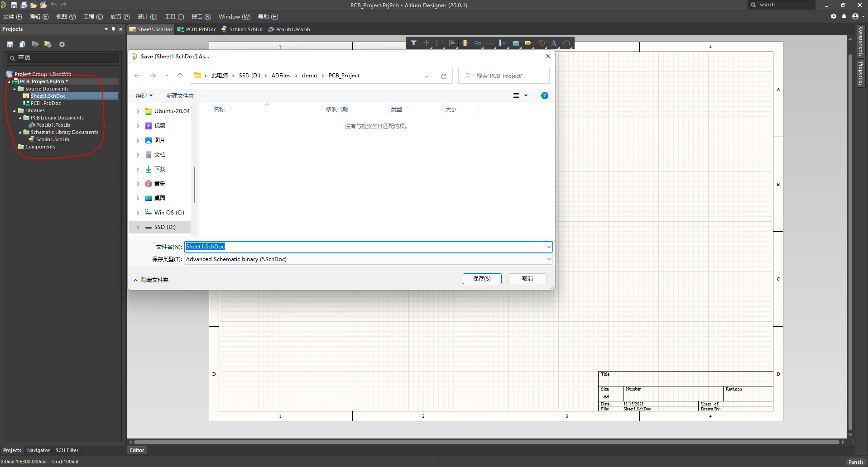Select PCB1.PcbDoc in the project tree
This screenshot has height=467, width=868.
pos(46,104)
